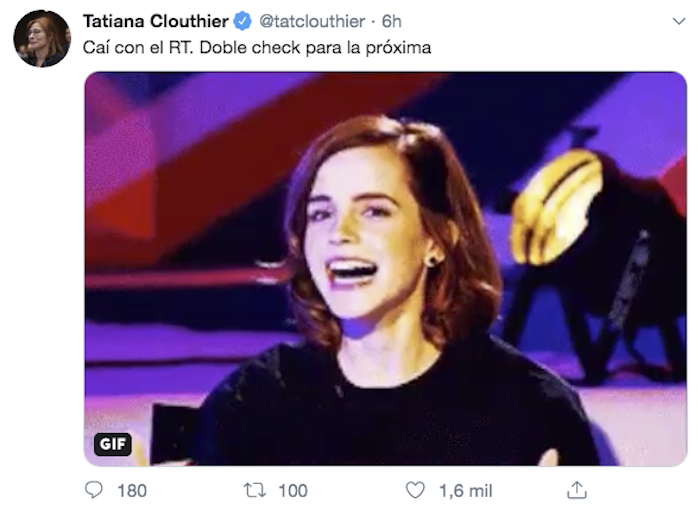Screen dimensions: 700x510
Task: Open Tatiana Clouthier's profile avatar
Action: click(42, 38)
